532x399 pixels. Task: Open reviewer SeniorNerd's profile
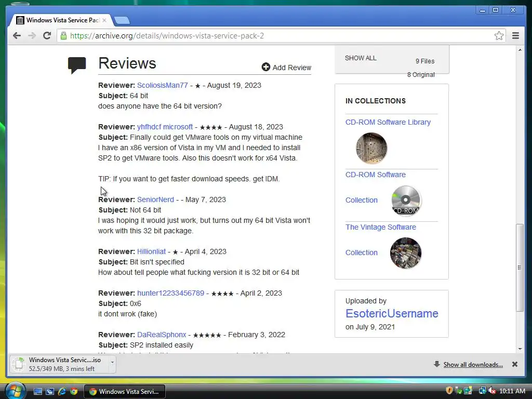tap(155, 199)
